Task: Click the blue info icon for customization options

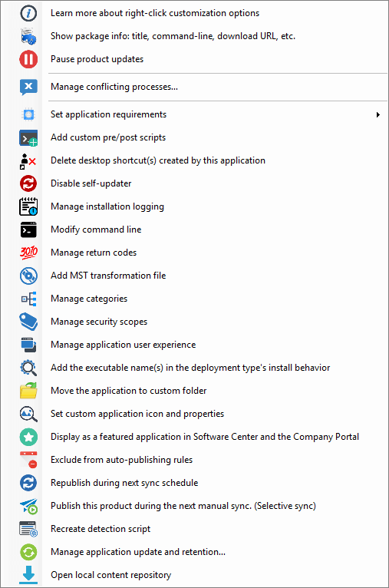Action: (28, 13)
